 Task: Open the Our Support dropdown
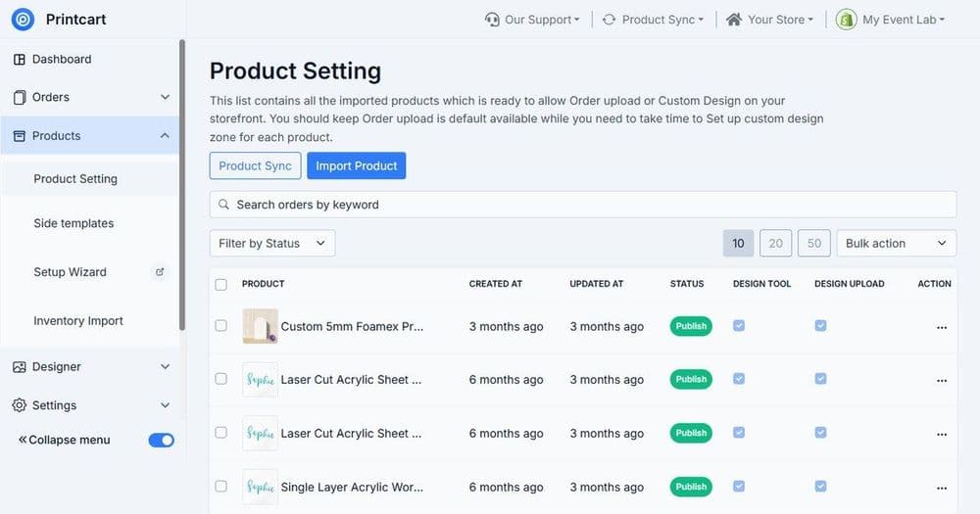pos(532,20)
